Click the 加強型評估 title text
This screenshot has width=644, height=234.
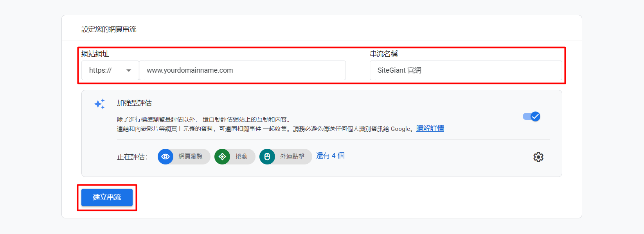(134, 103)
